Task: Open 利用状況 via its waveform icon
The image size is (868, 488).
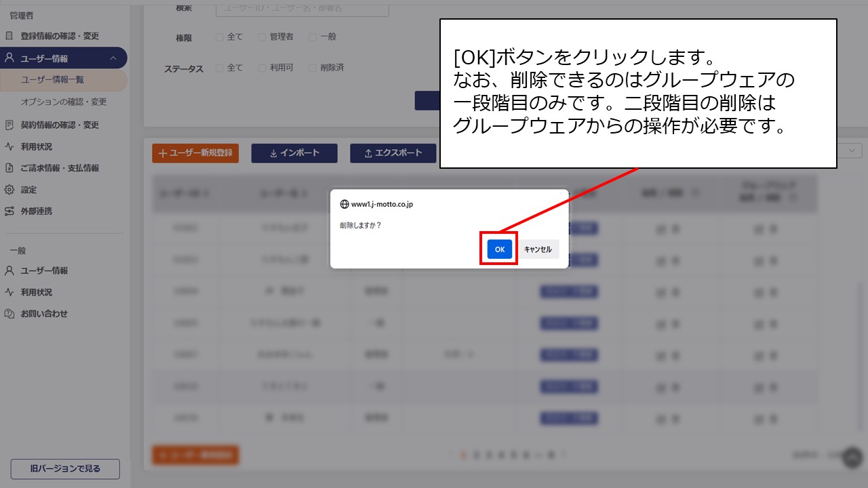Action: [x=9, y=146]
